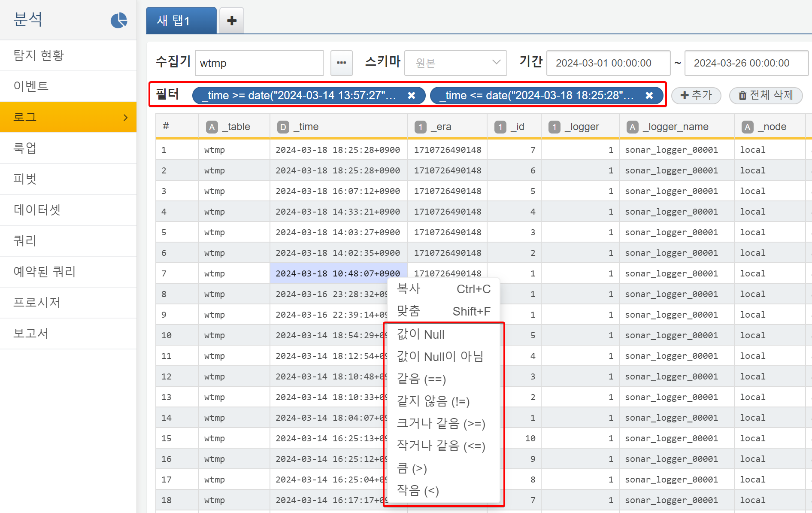Click the 수집기 wtmp input field
The image size is (812, 513).
click(x=259, y=63)
